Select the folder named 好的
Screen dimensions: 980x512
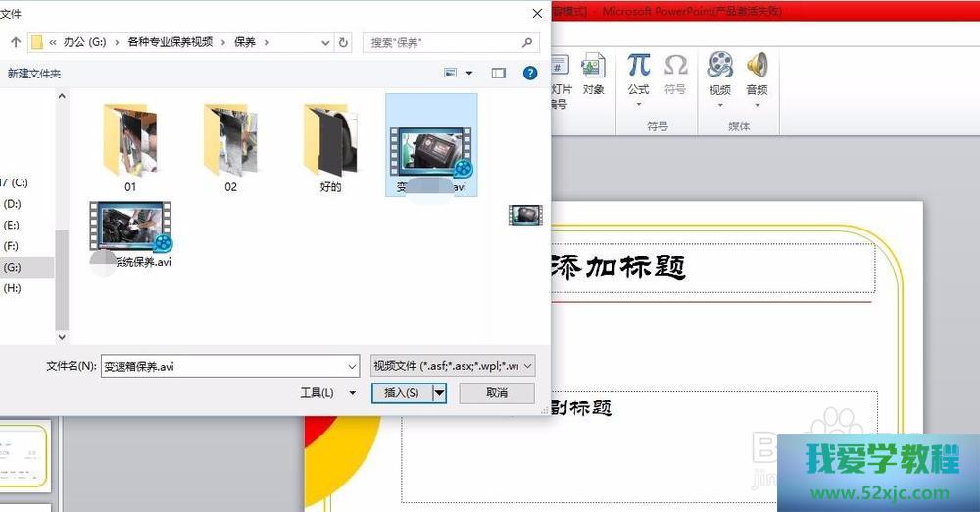pyautogui.click(x=330, y=147)
